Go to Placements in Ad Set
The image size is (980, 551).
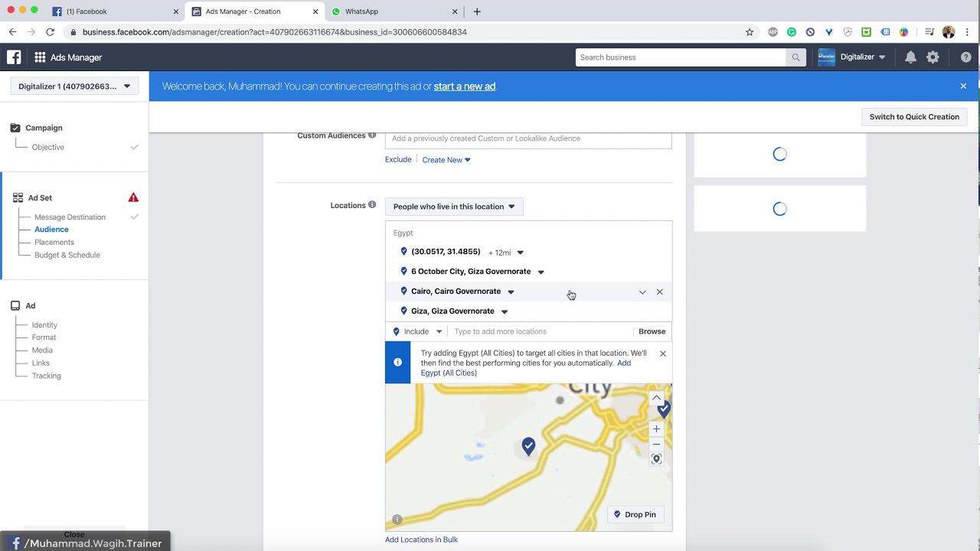pos(54,243)
